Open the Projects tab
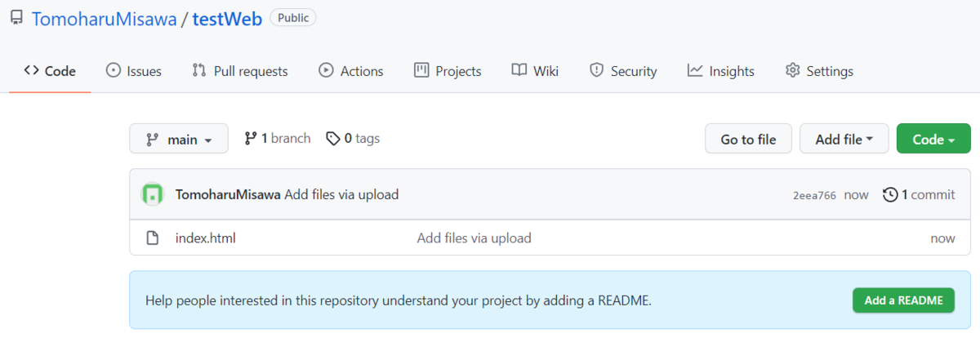Image resolution: width=980 pixels, height=360 pixels. coord(448,71)
